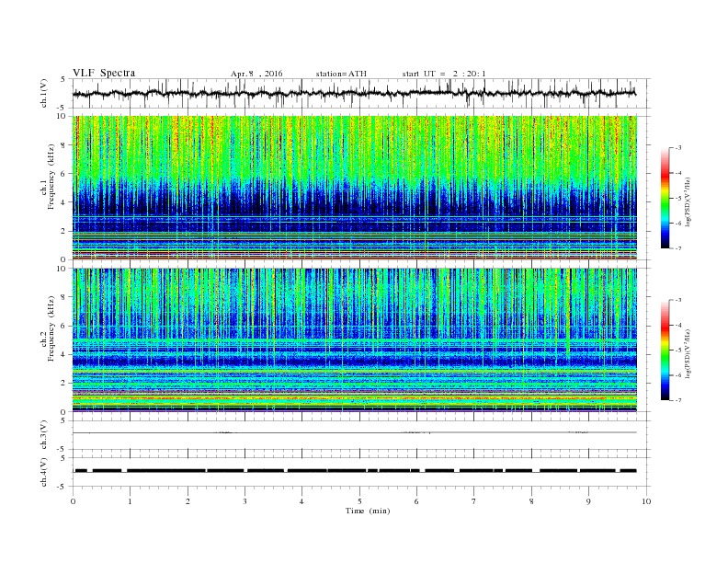Screen dimensions: 728x563
Task: Click the "-5" tick on ch.1 color bar
Action: (678, 199)
